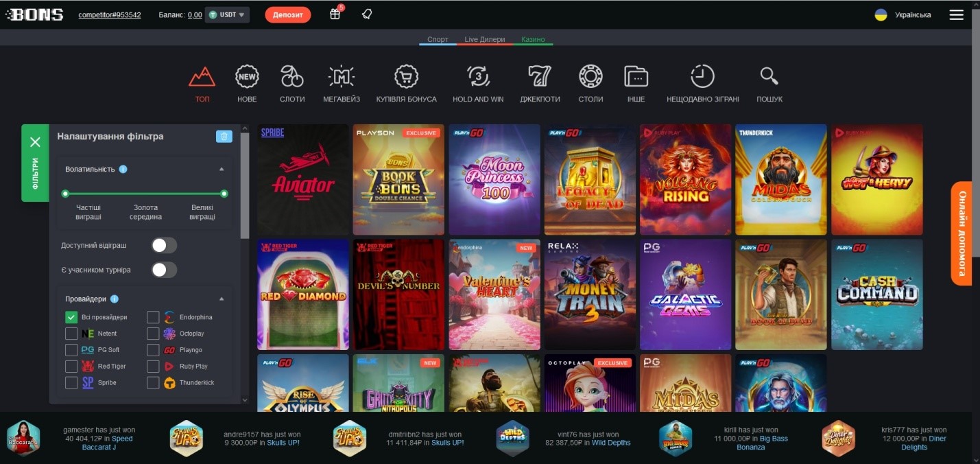The height and width of the screenshot is (464, 980).
Task: Open the СЛОТИ cherries category
Action: [x=292, y=76]
